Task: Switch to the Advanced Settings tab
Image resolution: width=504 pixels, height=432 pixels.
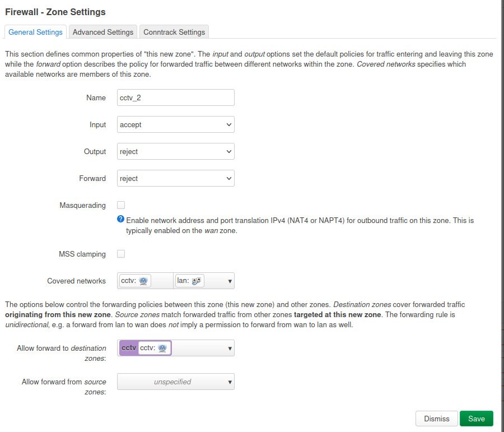Action: [103, 32]
